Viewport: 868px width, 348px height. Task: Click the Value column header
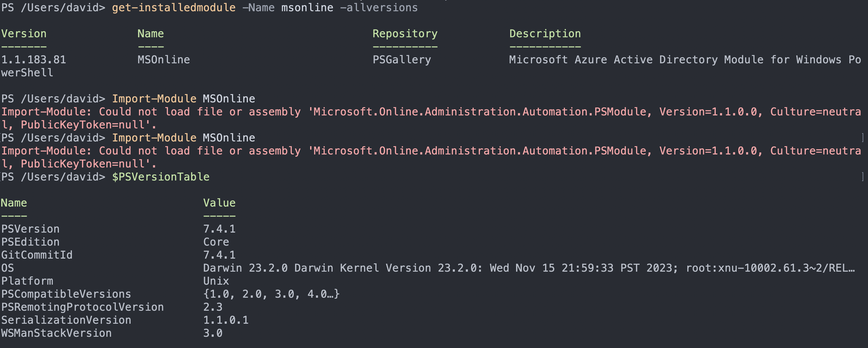(219, 203)
